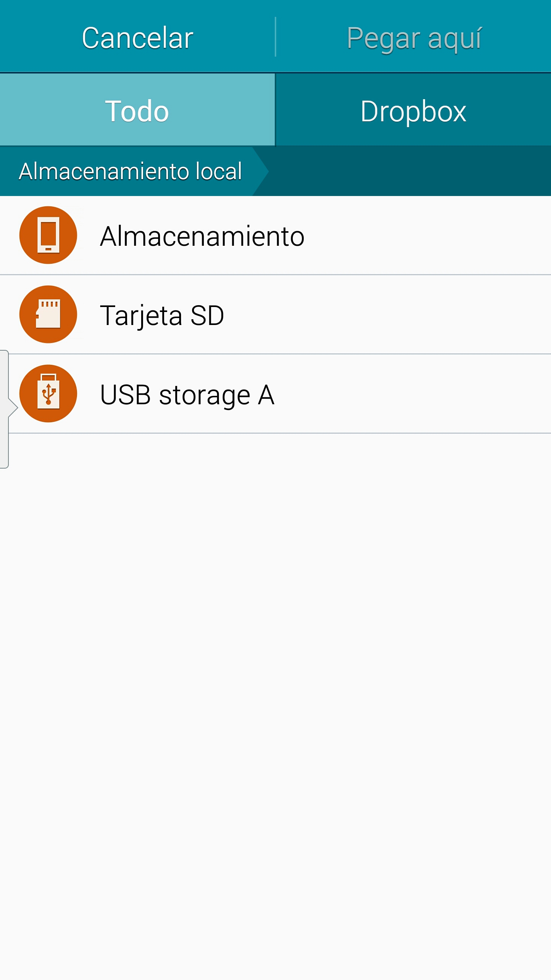Select the Almacenamiento local breadcrumb
Screen dimensions: 551x980
pos(130,171)
